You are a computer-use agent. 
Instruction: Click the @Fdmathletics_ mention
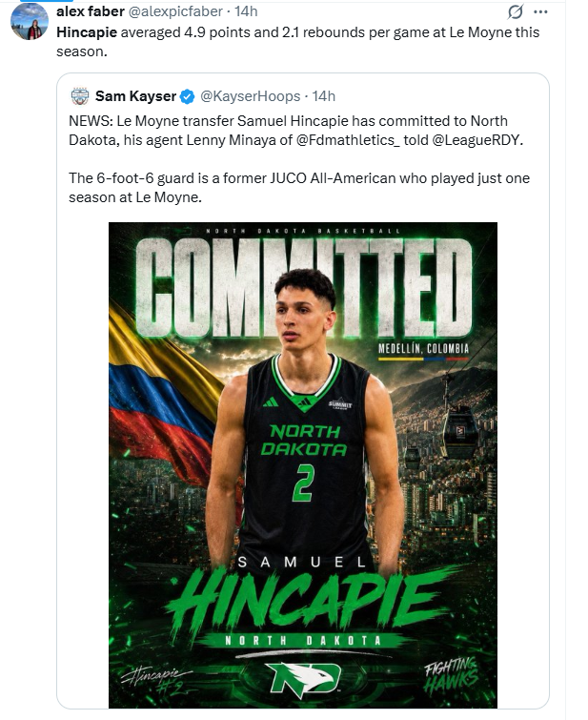(348, 139)
